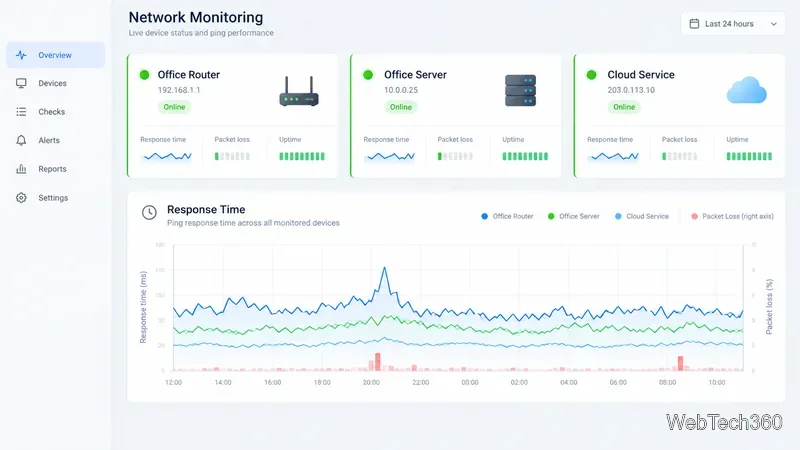Click Cloud Service response time sparkline
Screen dimensions: 800x450
613,157
